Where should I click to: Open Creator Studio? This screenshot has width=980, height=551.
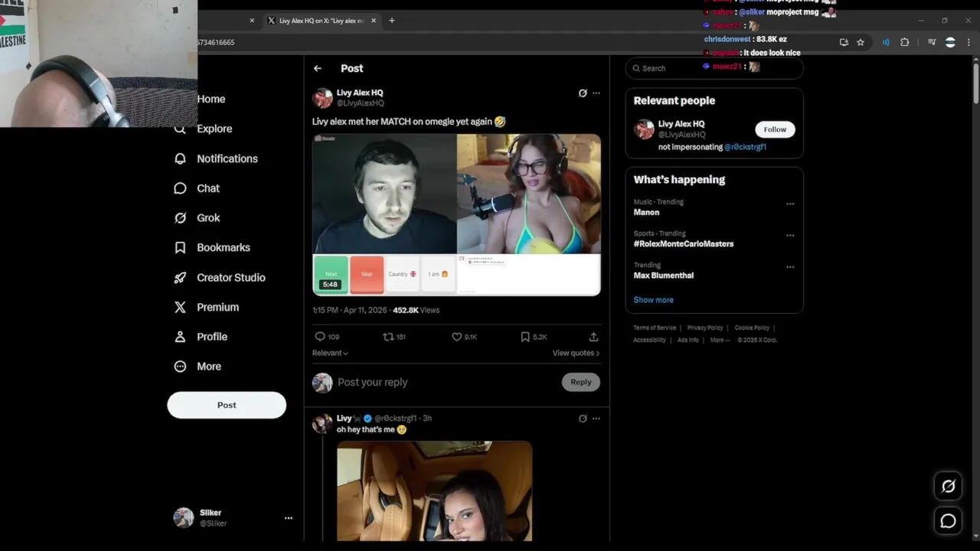(x=231, y=277)
